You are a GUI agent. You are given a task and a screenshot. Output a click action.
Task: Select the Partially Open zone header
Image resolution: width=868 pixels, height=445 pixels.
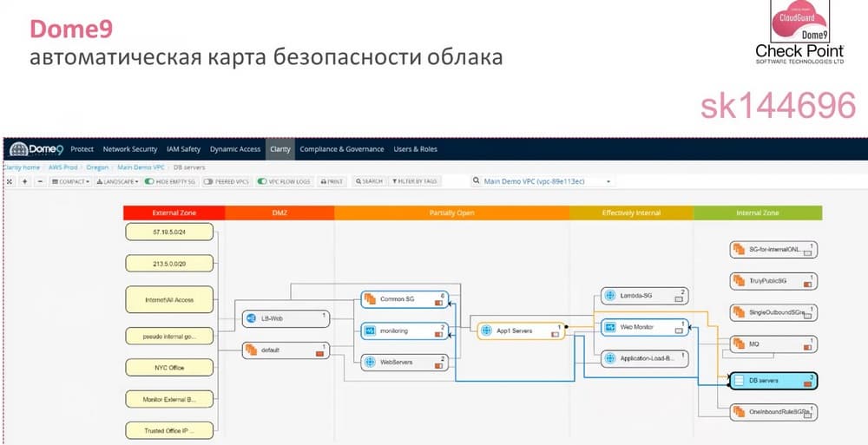(x=451, y=213)
